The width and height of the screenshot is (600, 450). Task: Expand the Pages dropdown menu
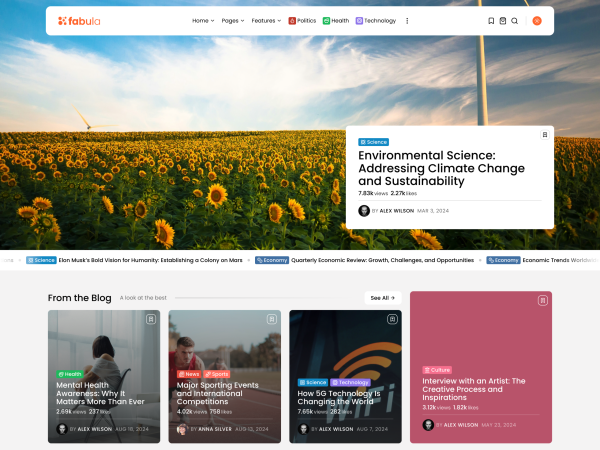coord(233,21)
